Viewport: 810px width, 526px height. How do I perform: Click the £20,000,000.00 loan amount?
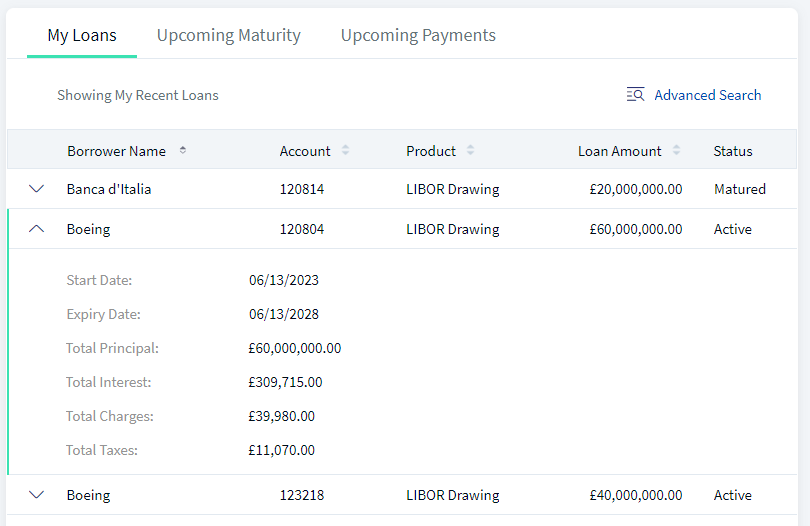coord(635,189)
